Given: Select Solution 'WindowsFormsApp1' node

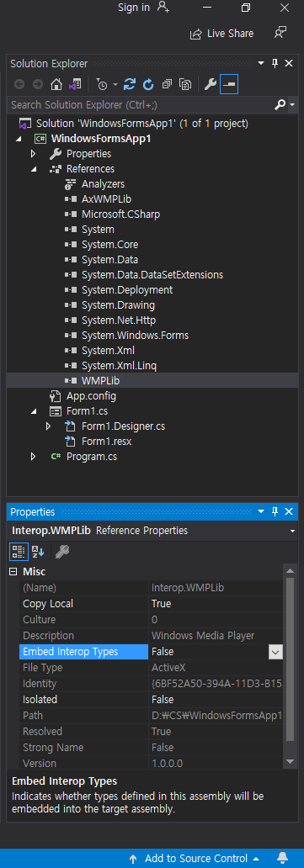Looking at the screenshot, I should 142,123.
